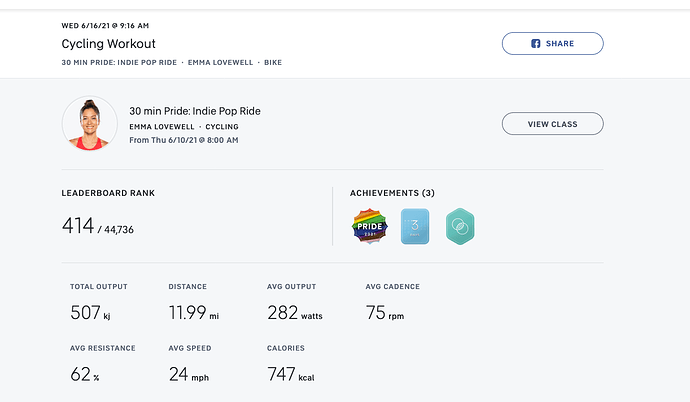Select the leaderboard rank 414 value
The image size is (690, 402).
click(78, 227)
